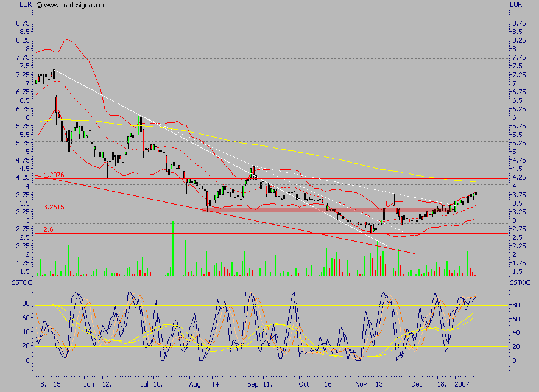Click the 8.75 value on left price axis
This screenshot has width=539, height=392.
[x=23, y=23]
